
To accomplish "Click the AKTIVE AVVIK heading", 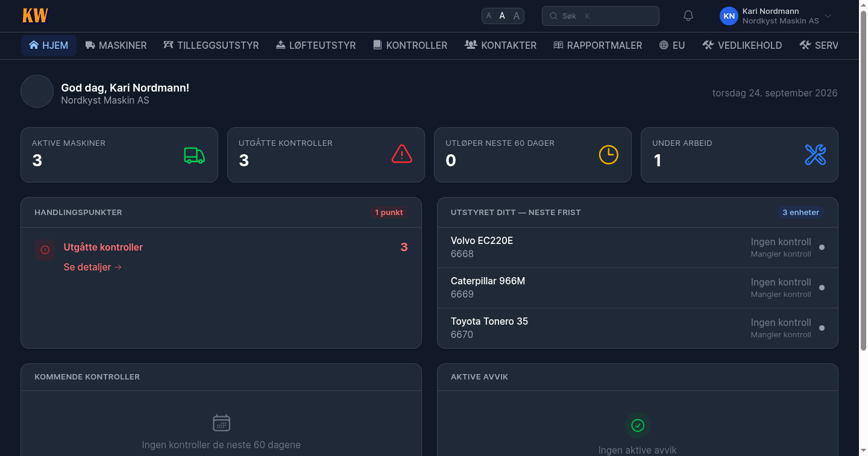I will coord(479,376).
